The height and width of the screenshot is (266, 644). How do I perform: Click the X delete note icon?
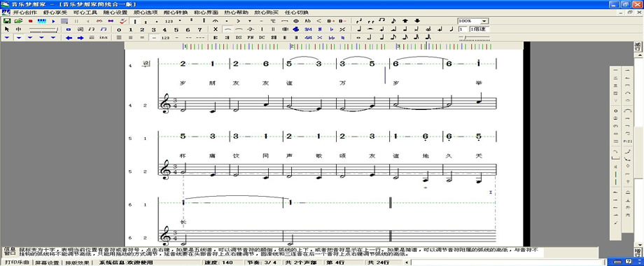(215, 29)
